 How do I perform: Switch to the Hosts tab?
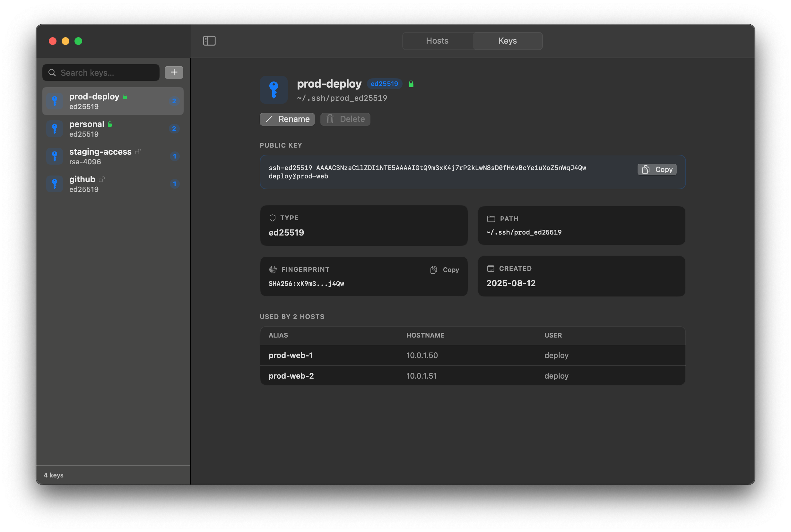[x=437, y=41]
